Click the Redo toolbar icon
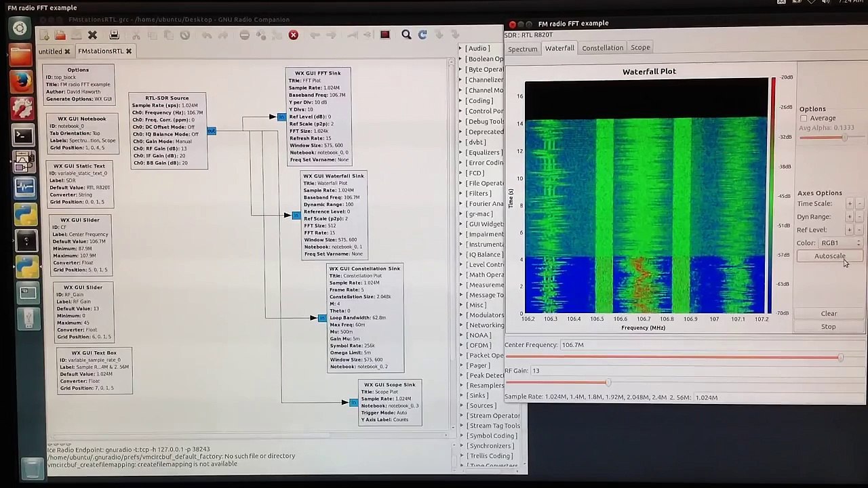The width and height of the screenshot is (868, 488). point(223,35)
